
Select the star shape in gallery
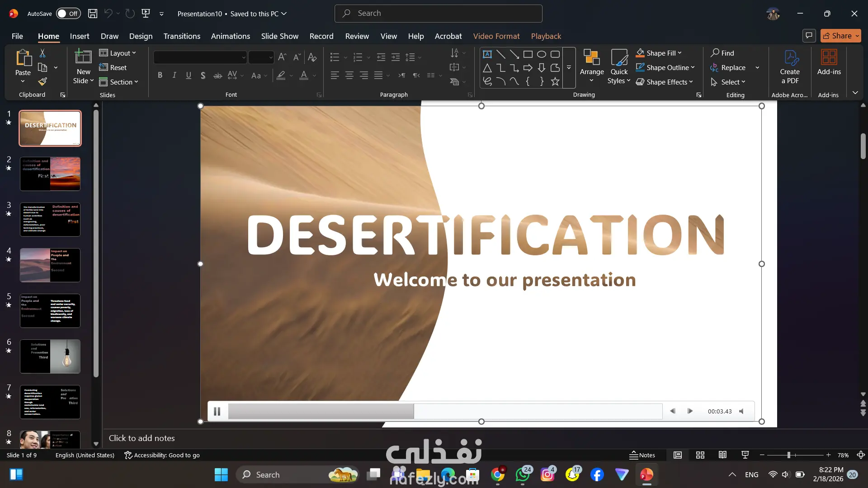pyautogui.click(x=555, y=82)
